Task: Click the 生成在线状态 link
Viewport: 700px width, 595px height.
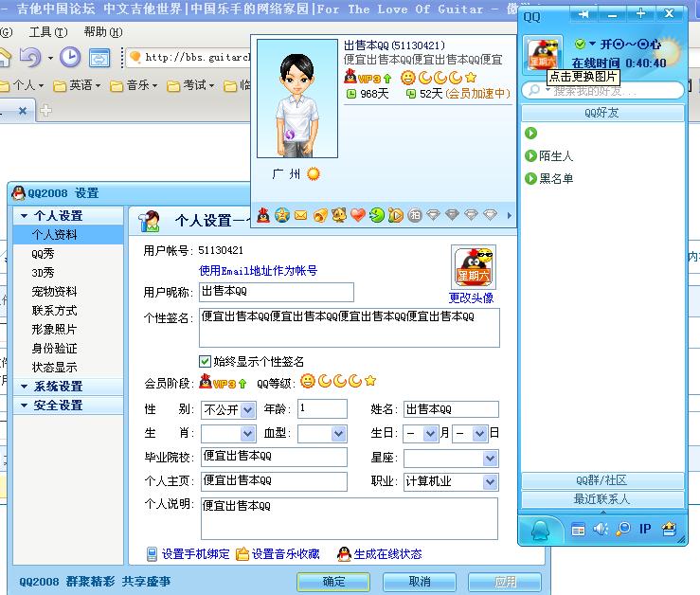Action: (x=387, y=554)
